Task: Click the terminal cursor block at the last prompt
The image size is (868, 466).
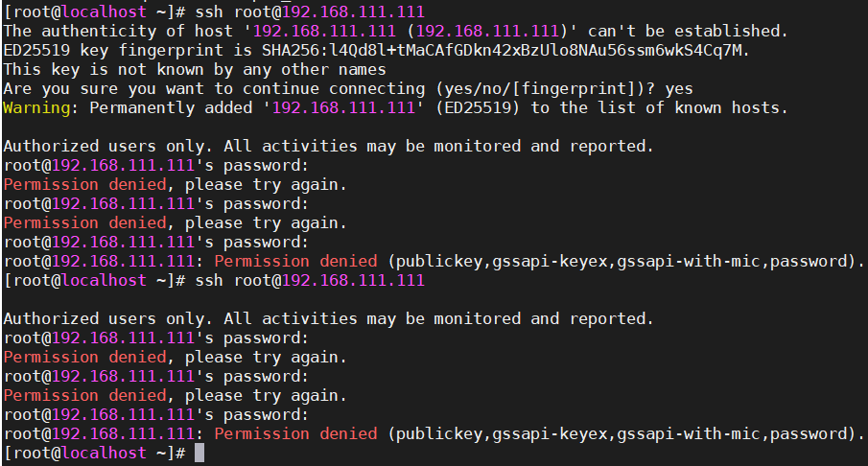Action: tap(199, 453)
